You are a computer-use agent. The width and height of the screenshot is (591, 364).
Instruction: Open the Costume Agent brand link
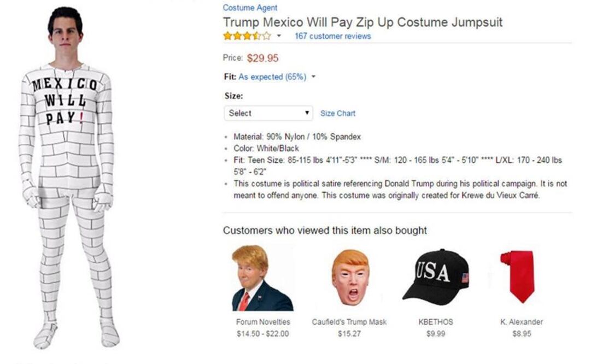(250, 8)
